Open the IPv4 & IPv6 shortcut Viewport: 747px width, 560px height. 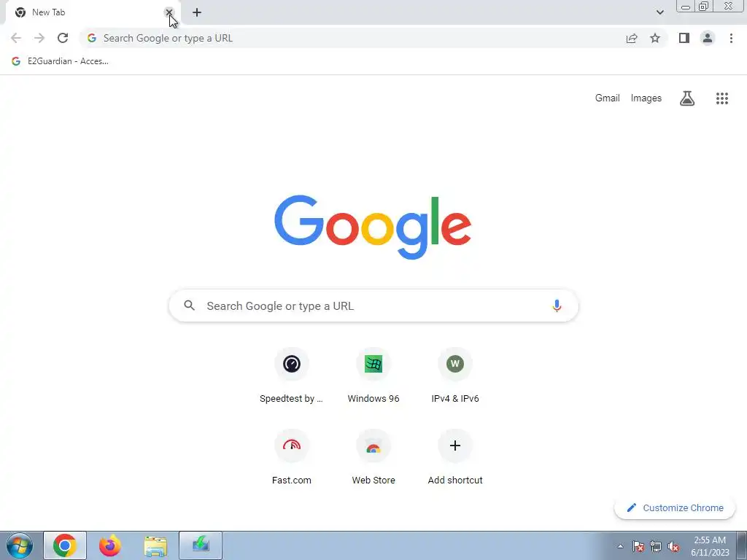click(455, 376)
